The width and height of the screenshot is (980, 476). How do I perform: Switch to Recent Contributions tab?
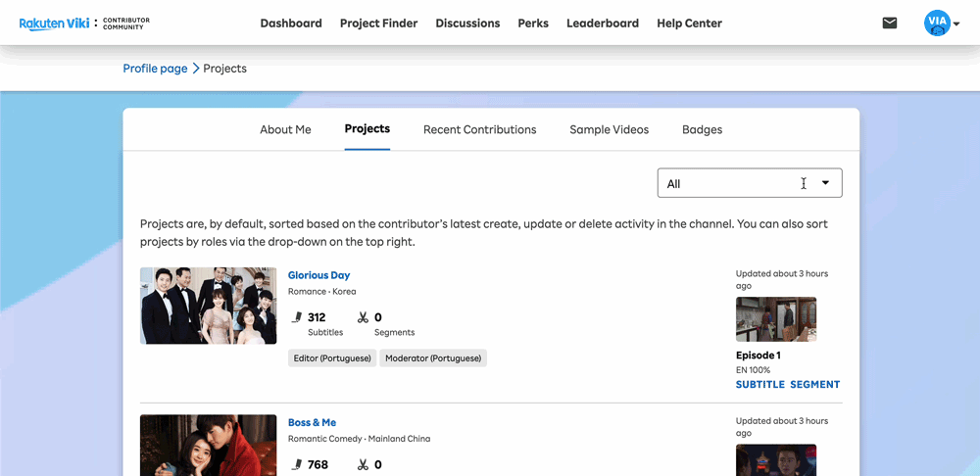click(x=480, y=130)
